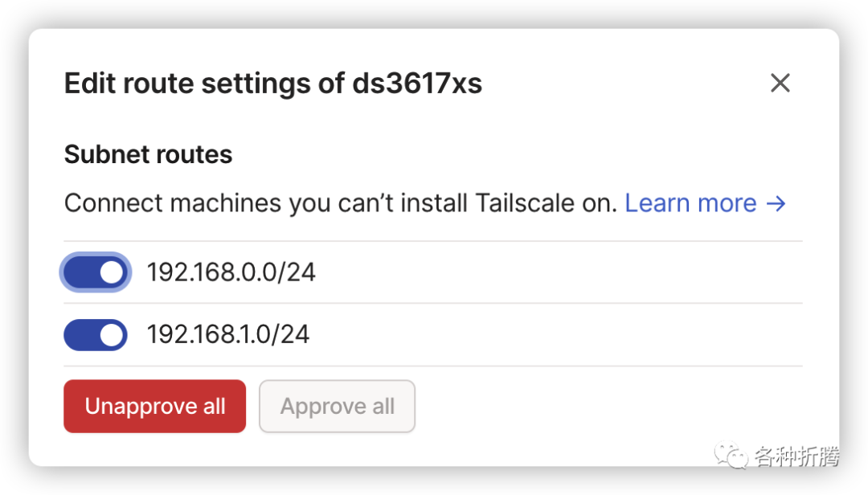The image size is (868, 495).
Task: Toggle off the 192.168.0.0/24 subnet route
Action: [x=95, y=272]
